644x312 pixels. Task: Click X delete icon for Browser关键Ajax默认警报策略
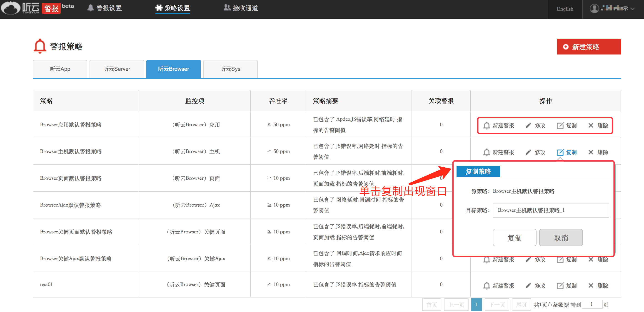point(591,260)
